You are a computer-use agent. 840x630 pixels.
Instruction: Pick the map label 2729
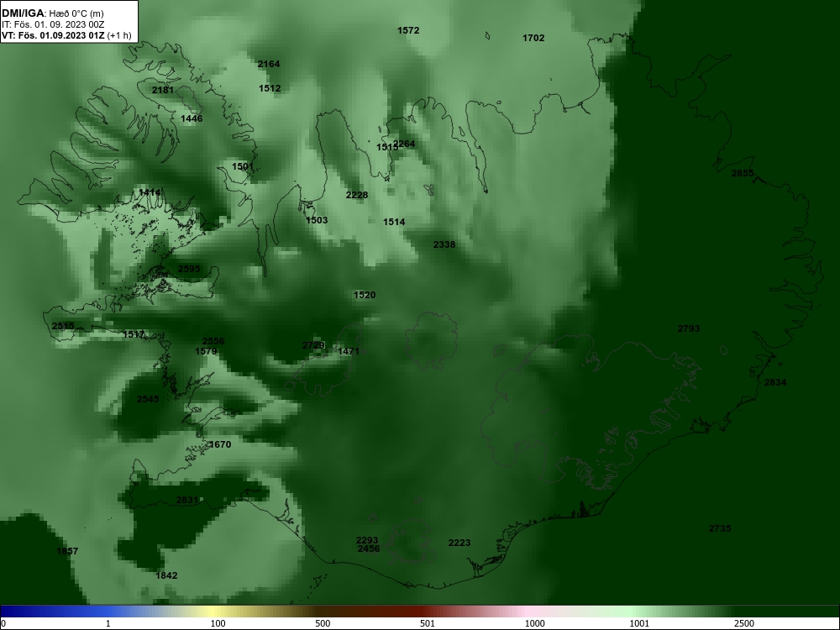(x=313, y=345)
